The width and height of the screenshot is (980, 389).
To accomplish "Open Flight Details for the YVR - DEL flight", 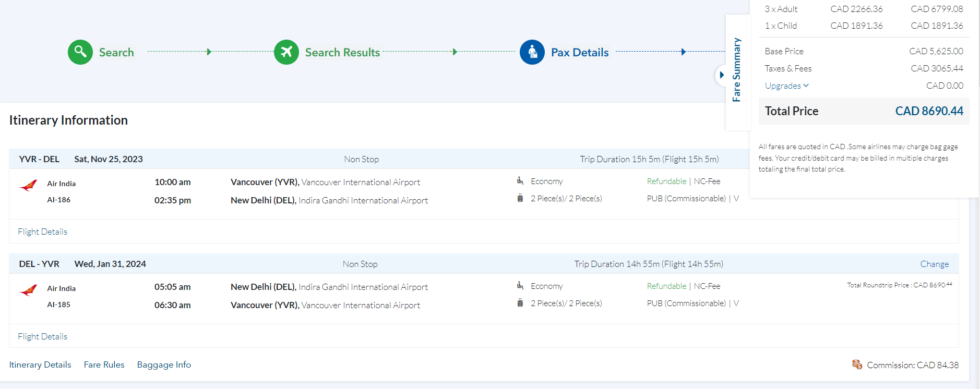I will 43,232.
